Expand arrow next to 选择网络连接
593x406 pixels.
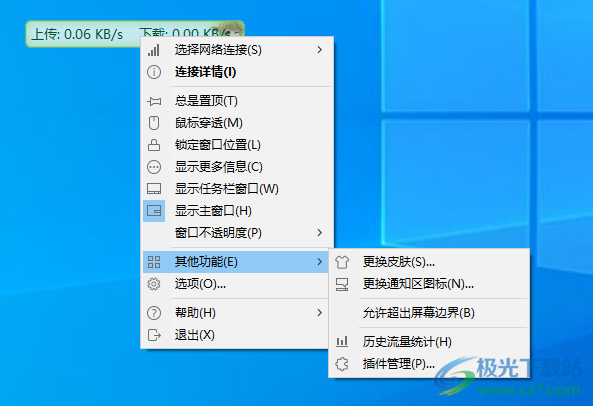pos(320,50)
